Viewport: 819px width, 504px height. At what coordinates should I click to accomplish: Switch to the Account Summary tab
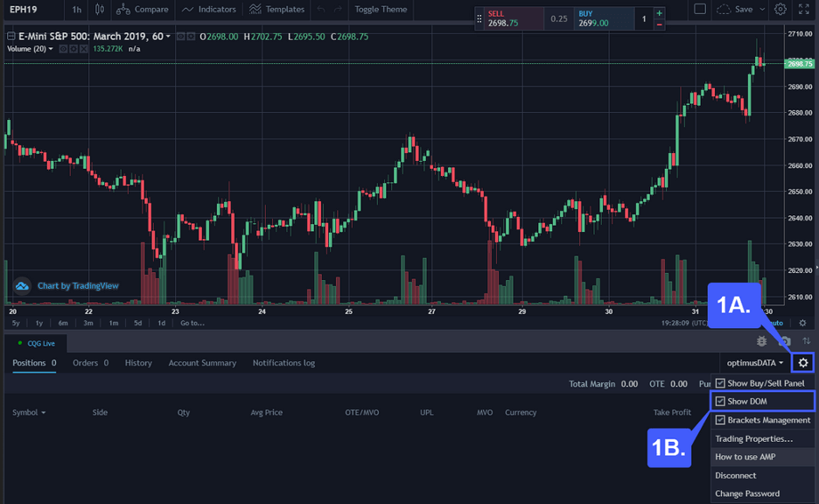(202, 363)
